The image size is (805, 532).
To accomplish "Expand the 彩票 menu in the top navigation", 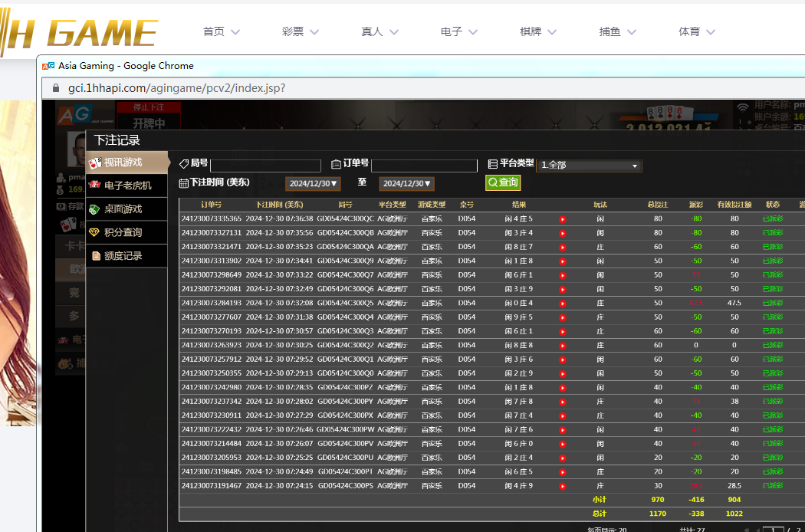I will 301,32.
